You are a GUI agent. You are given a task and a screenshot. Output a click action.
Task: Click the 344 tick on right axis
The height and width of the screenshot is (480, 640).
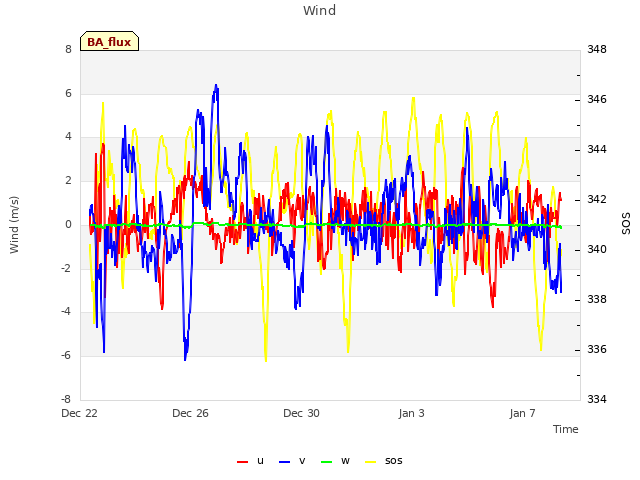597,149
